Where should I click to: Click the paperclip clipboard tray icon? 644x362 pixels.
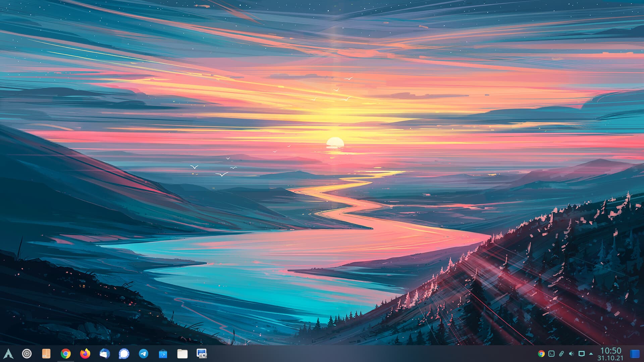click(x=561, y=354)
